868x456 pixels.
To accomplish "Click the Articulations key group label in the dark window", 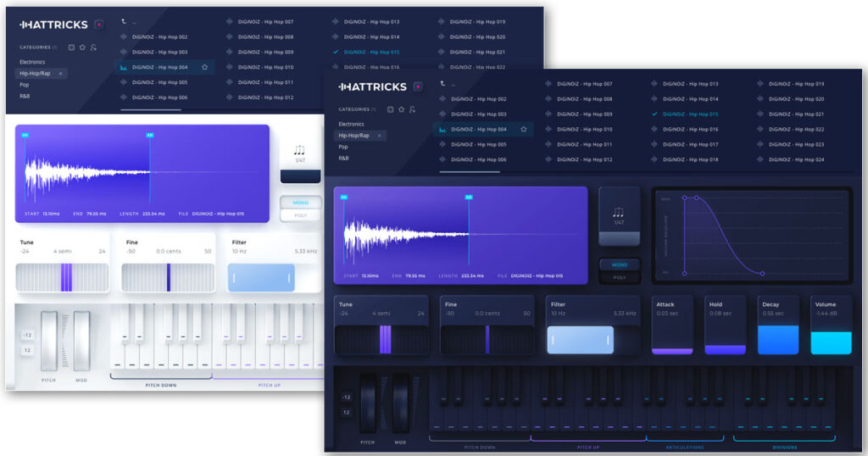I will [685, 448].
